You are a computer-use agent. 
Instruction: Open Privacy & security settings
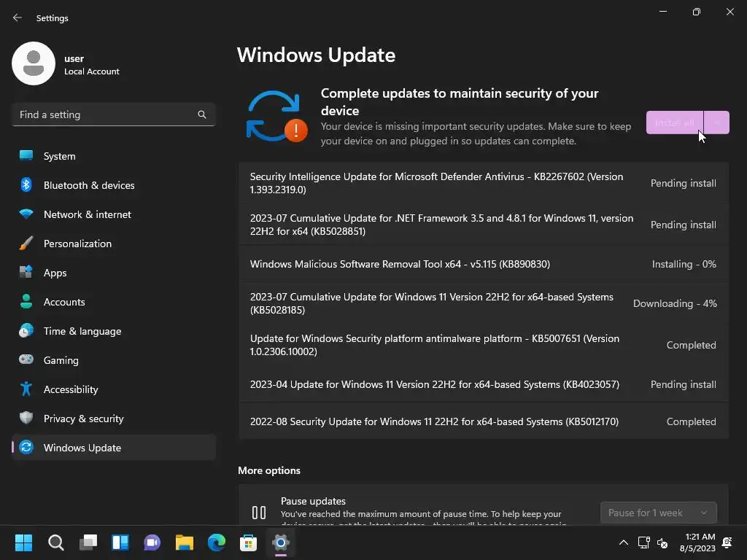tap(113, 419)
